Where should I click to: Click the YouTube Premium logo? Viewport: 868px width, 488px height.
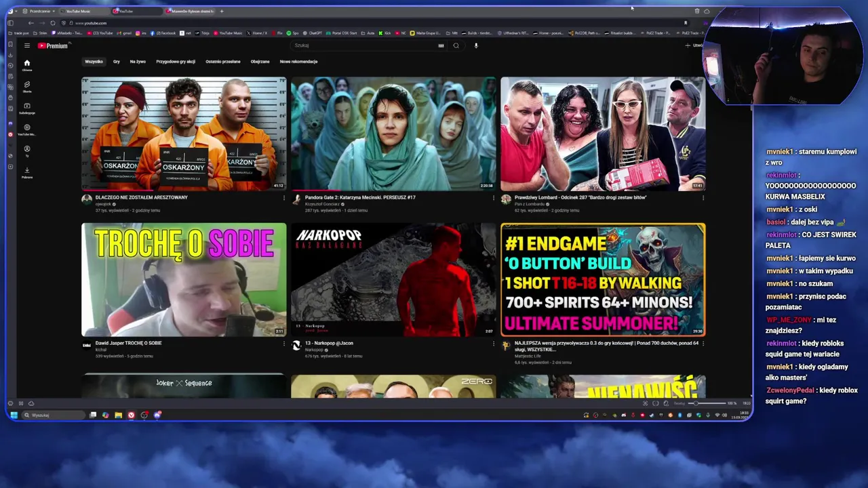point(53,45)
